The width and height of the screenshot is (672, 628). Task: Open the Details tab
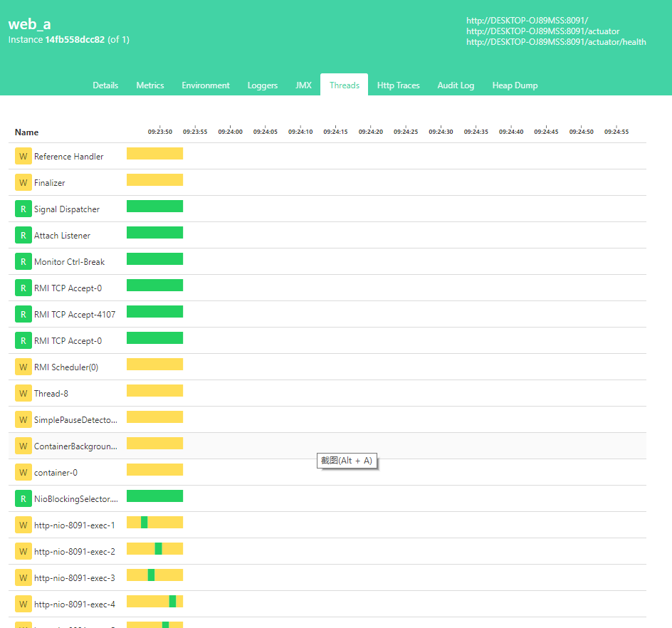[105, 85]
